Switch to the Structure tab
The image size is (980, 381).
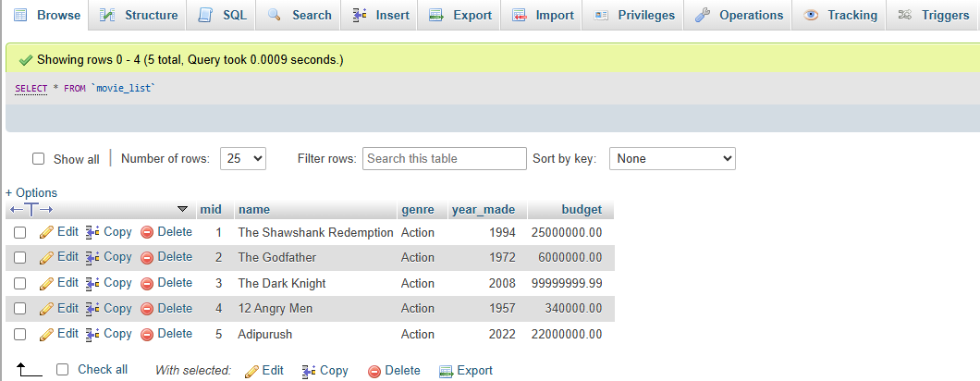(139, 15)
